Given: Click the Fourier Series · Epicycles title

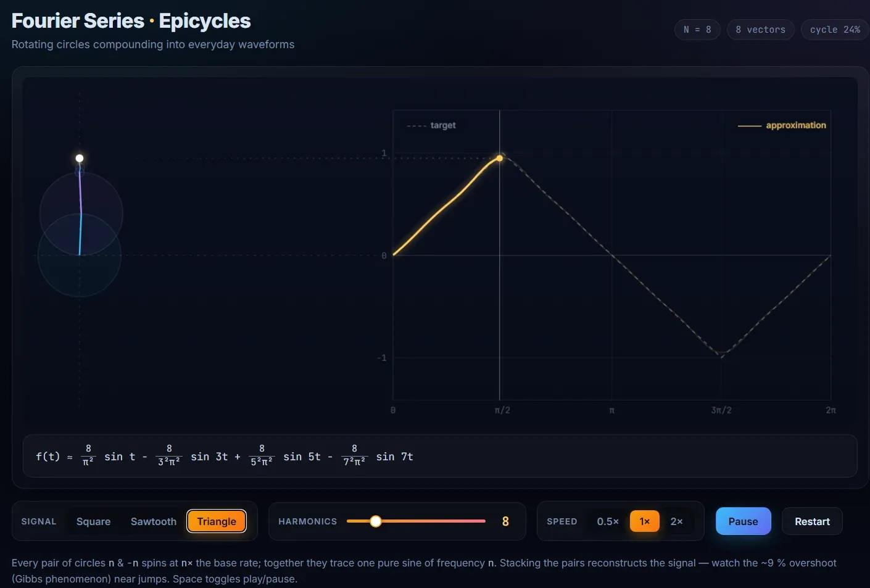Looking at the screenshot, I should click(131, 21).
